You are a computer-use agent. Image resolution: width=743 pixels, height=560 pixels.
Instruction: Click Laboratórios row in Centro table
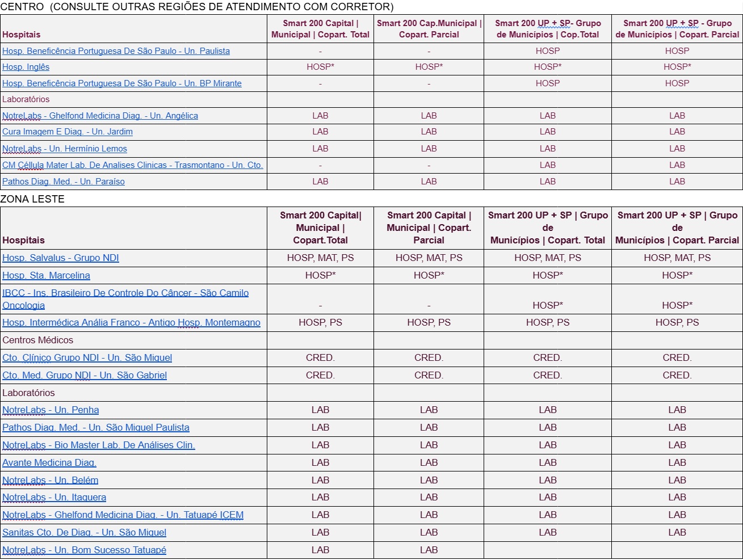coord(26,99)
